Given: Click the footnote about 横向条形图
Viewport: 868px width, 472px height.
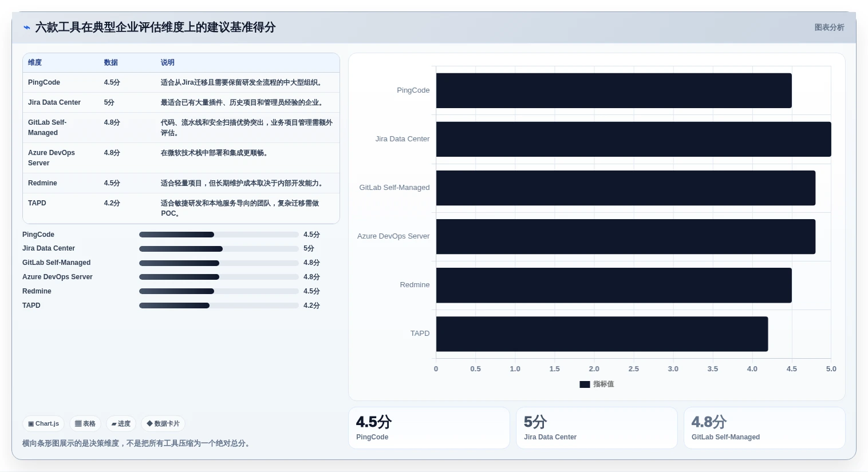Looking at the screenshot, I should 137,443.
